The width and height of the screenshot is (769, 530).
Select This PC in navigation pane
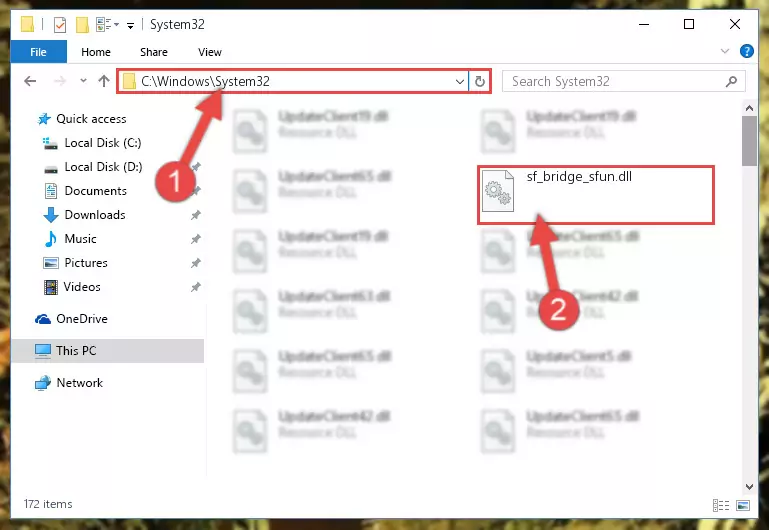107,351
